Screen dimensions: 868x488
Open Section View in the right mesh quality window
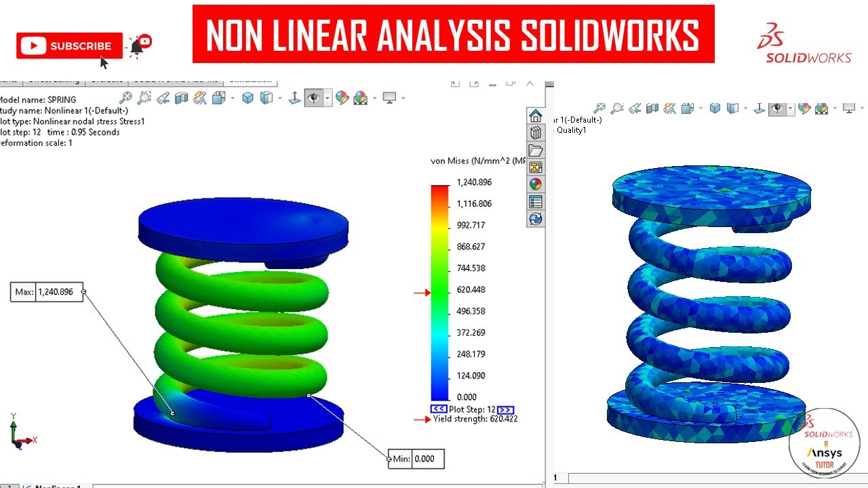[x=652, y=108]
